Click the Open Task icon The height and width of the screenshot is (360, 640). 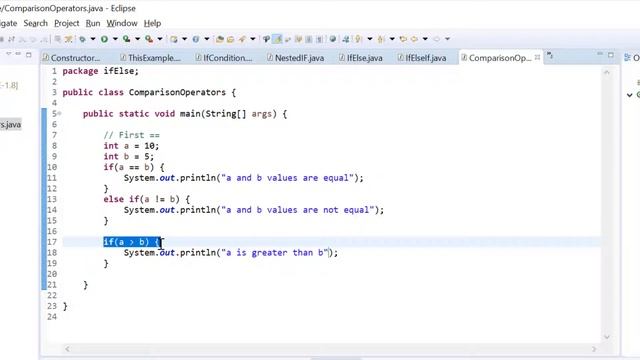tap(230, 39)
